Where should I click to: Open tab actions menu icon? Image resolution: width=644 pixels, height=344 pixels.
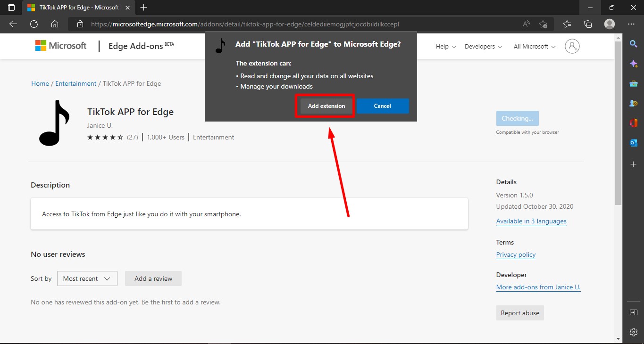[x=11, y=8]
